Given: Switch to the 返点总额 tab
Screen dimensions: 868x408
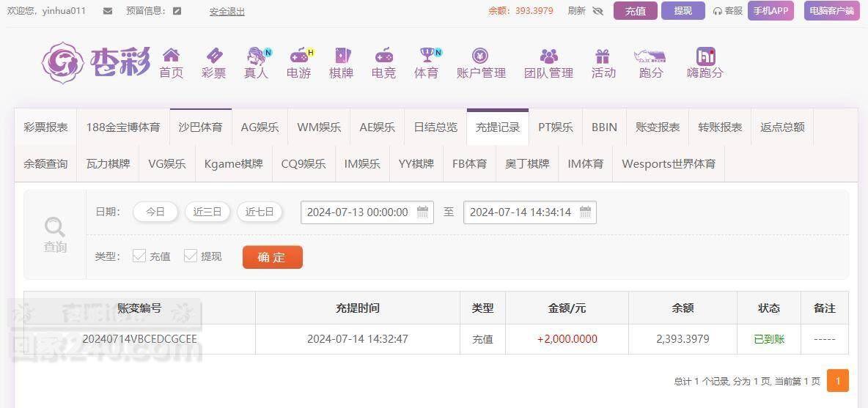Looking at the screenshot, I should pos(782,127).
